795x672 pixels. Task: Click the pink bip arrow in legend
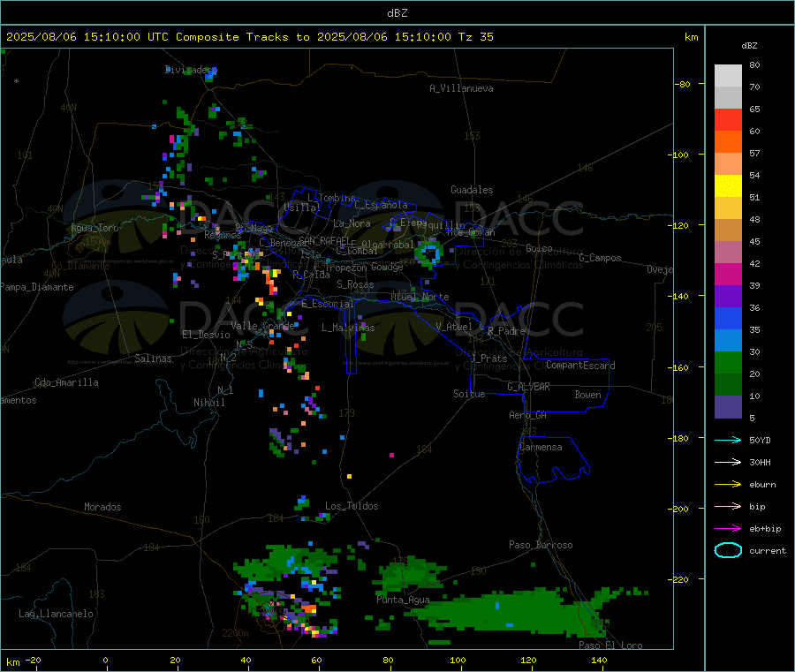(728, 506)
